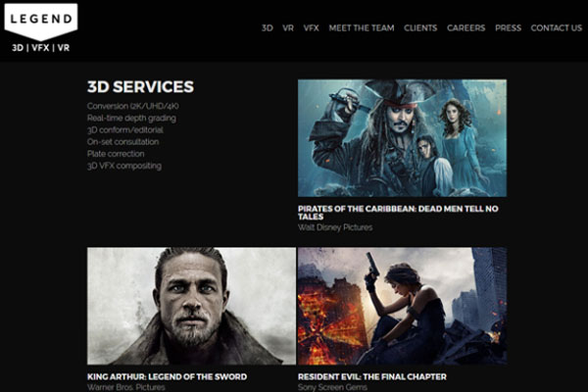Image resolution: width=588 pixels, height=392 pixels.
Task: Click the Sony Screen Gems caption
Action: [332, 387]
